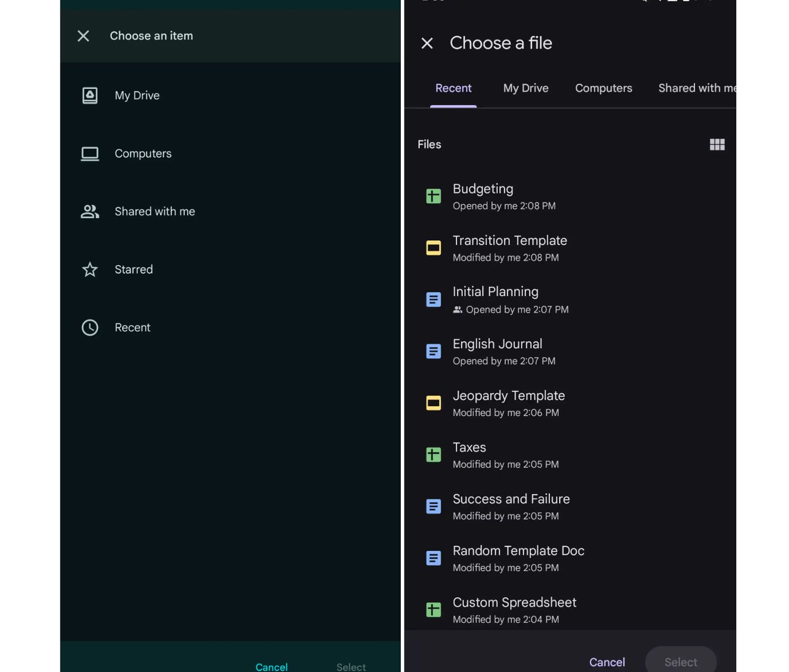The height and width of the screenshot is (672, 789).
Task: Click the My Drive icon in left panel
Action: (x=90, y=95)
